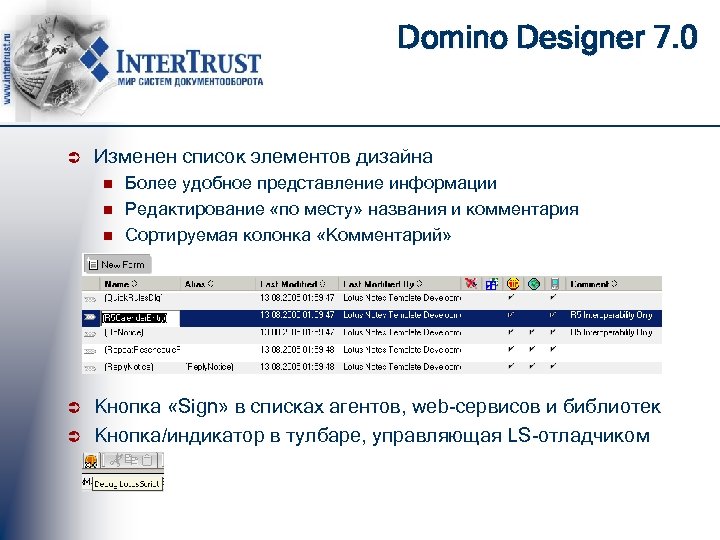Click the greyed-out Copy toolbar icon
Viewport: 720px width, 540px height.
(132, 459)
